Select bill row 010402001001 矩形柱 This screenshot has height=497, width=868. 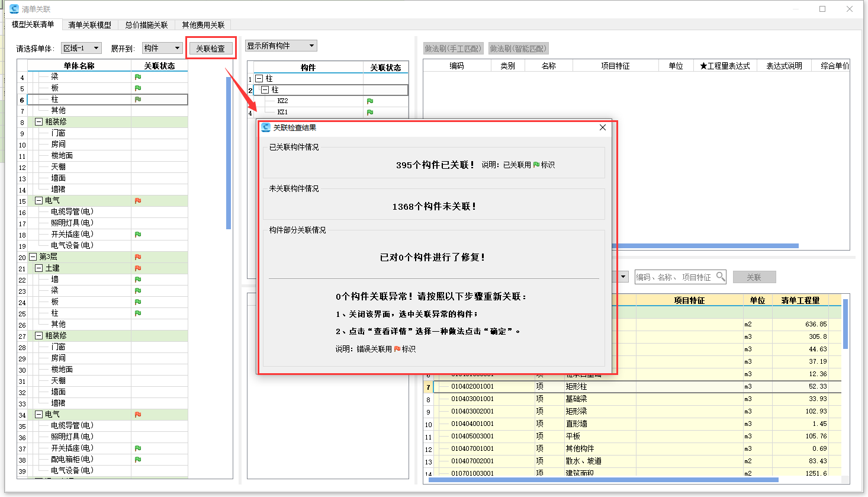click(632, 387)
